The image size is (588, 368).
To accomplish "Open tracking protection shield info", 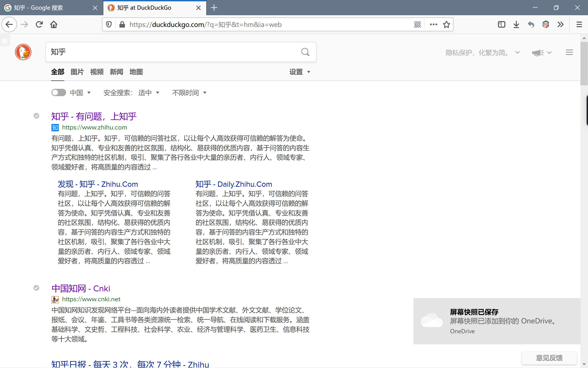I will (109, 24).
